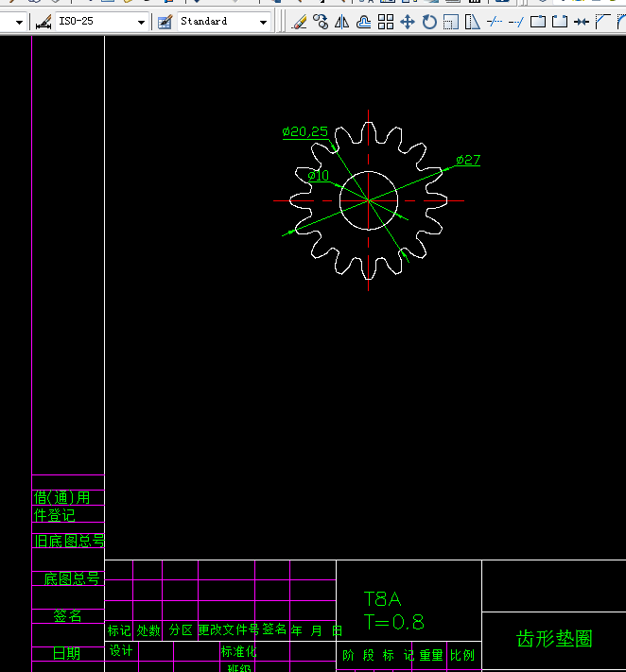Select the Copy objects tool

point(321,22)
